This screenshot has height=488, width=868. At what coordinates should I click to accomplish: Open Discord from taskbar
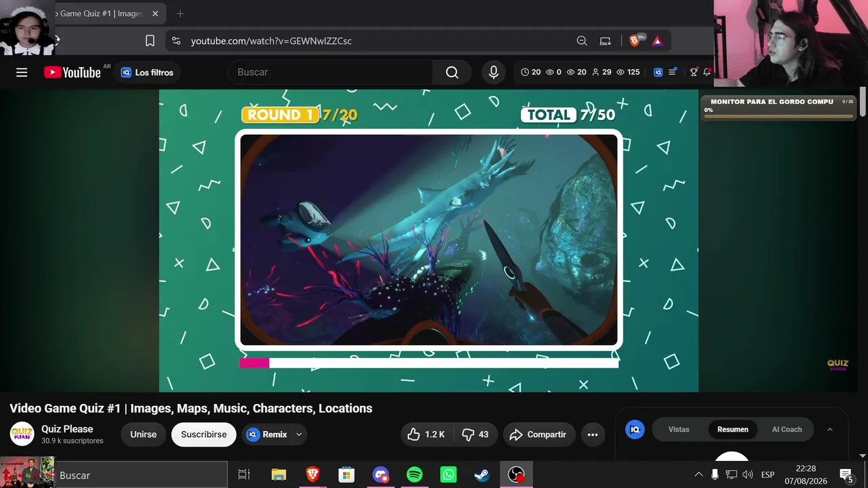tap(380, 475)
